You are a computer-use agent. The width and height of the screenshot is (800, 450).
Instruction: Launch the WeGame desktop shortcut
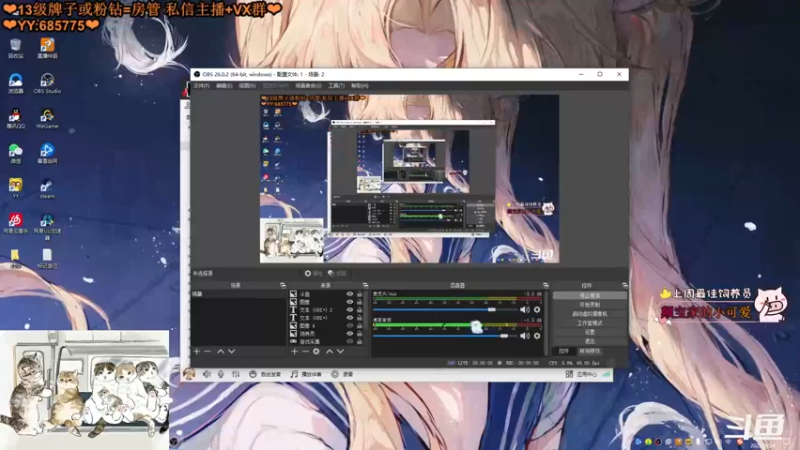tap(47, 118)
